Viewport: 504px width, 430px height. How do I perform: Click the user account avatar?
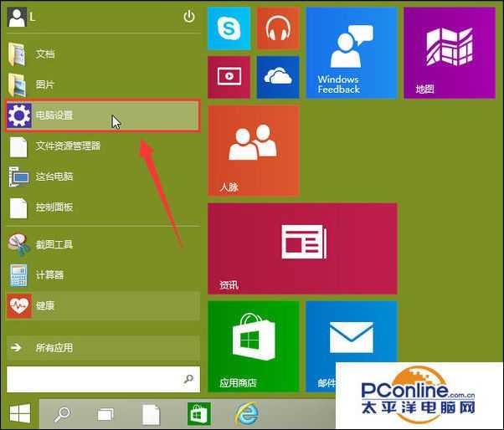[x=17, y=18]
